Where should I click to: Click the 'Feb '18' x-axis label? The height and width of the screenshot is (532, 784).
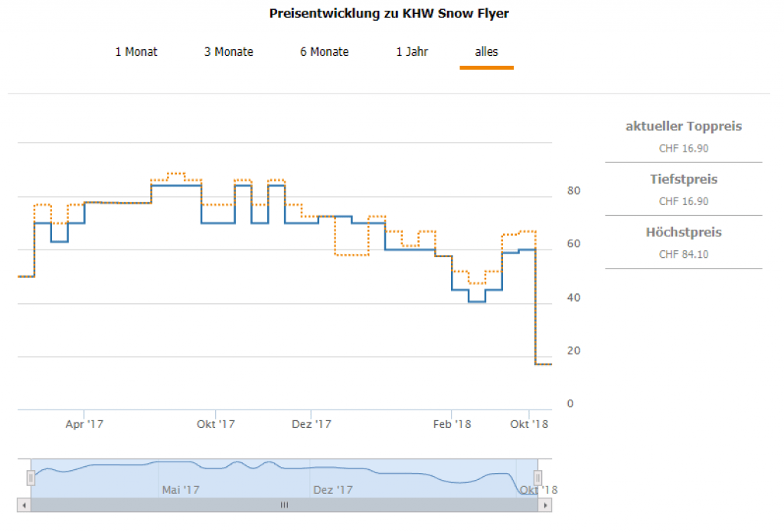click(x=452, y=423)
